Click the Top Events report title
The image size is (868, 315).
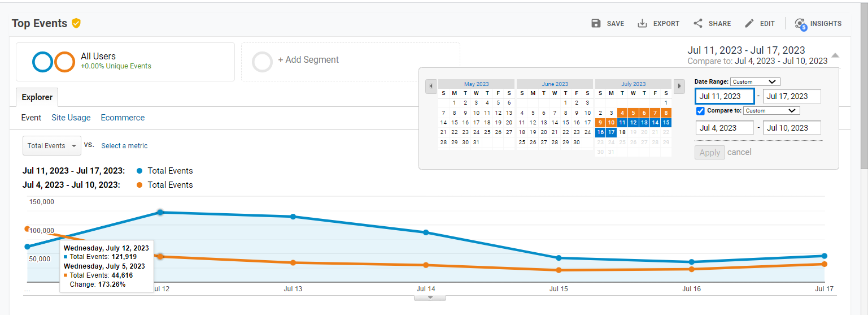[40, 23]
